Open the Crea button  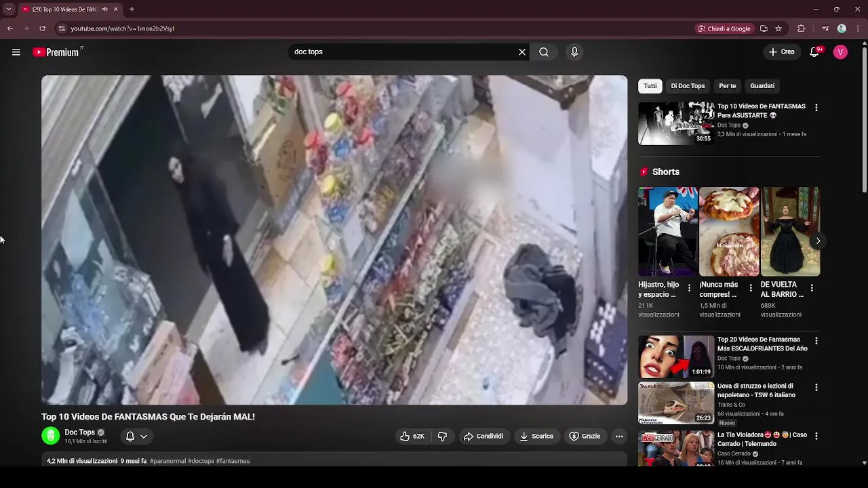[781, 52]
